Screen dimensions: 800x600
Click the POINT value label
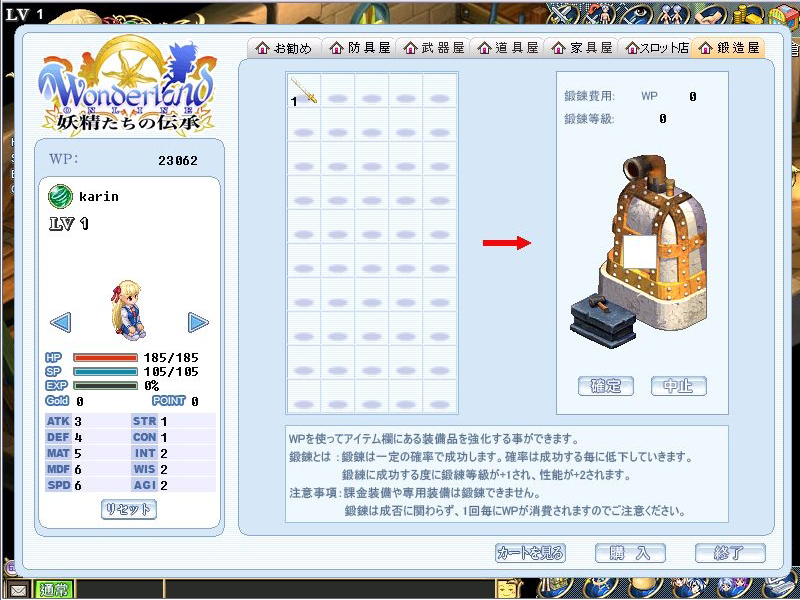click(x=169, y=401)
